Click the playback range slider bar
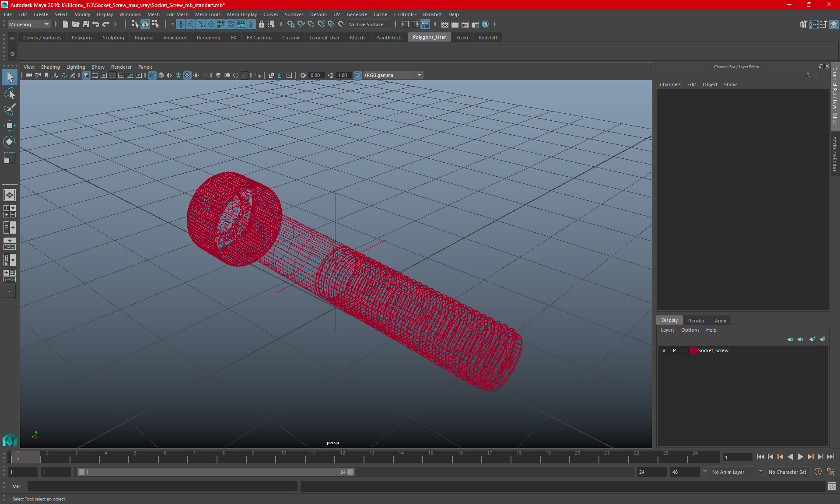Image resolution: width=840 pixels, height=504 pixels. coord(216,472)
